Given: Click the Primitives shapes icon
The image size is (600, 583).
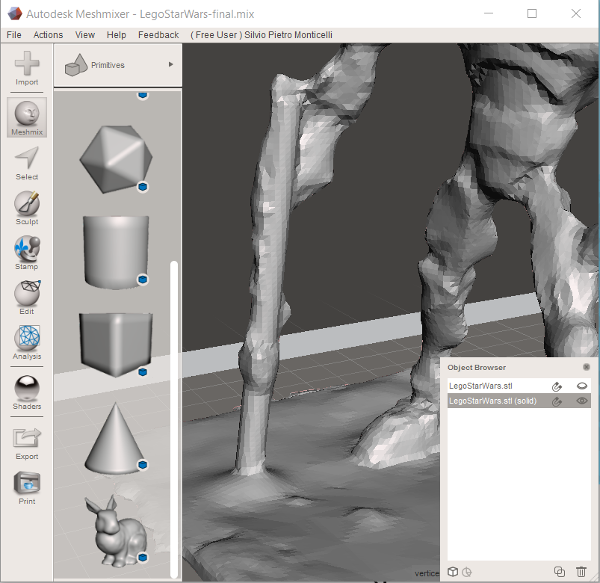Looking at the screenshot, I should coord(76,65).
